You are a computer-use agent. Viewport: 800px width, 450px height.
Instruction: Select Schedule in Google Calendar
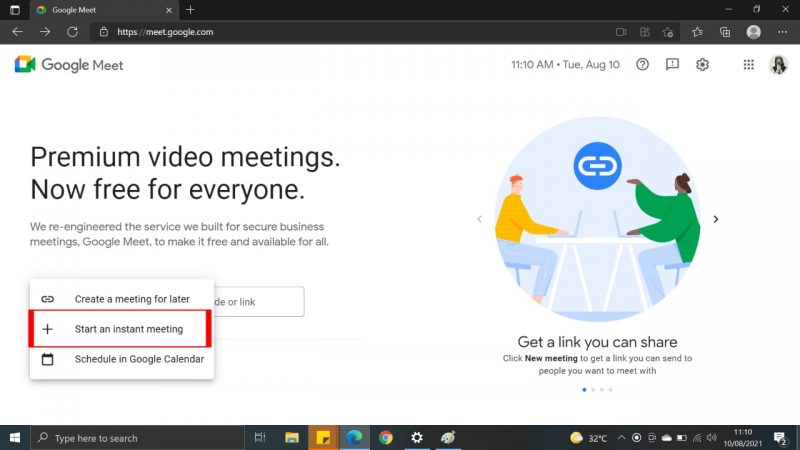pos(121,359)
